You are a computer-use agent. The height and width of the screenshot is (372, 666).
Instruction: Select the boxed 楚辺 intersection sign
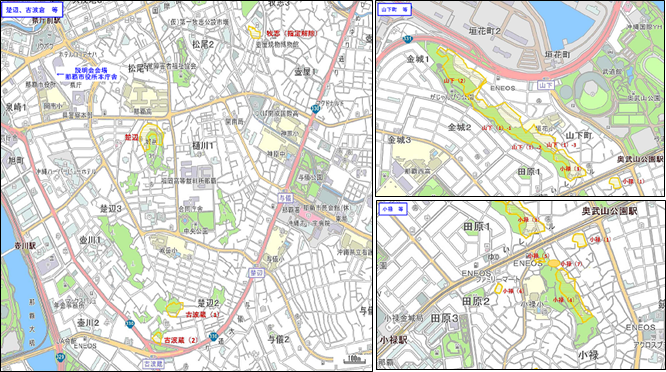pos(256,272)
